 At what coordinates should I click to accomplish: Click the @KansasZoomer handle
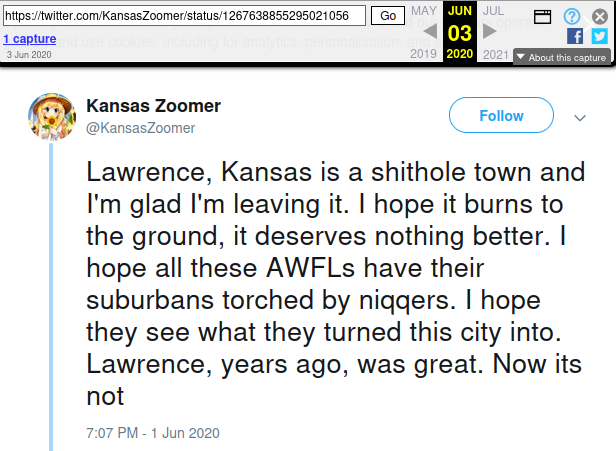(141, 128)
